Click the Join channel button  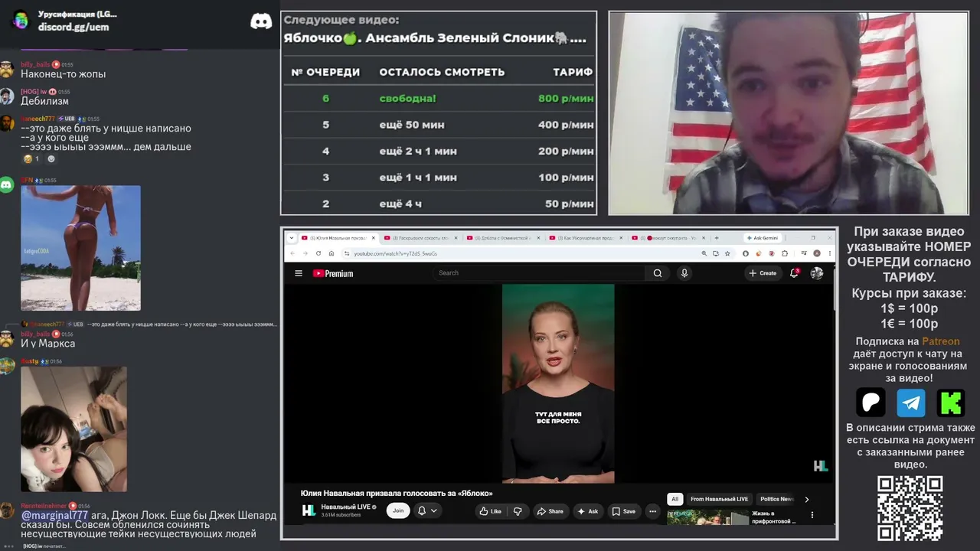pyautogui.click(x=398, y=510)
